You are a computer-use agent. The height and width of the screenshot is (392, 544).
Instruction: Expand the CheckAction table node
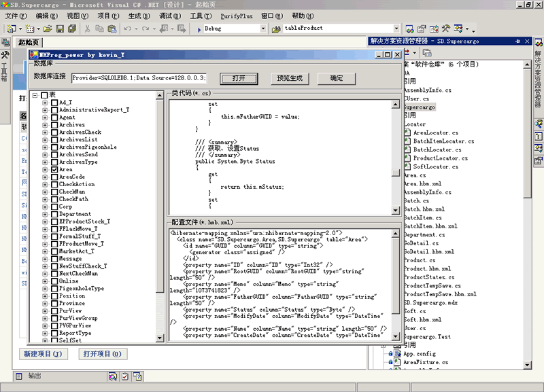45,184
